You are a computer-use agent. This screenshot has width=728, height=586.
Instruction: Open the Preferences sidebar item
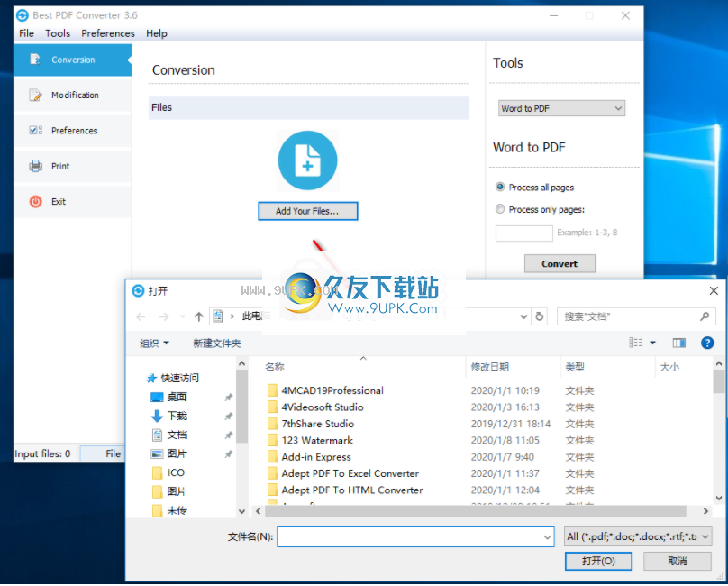(73, 131)
